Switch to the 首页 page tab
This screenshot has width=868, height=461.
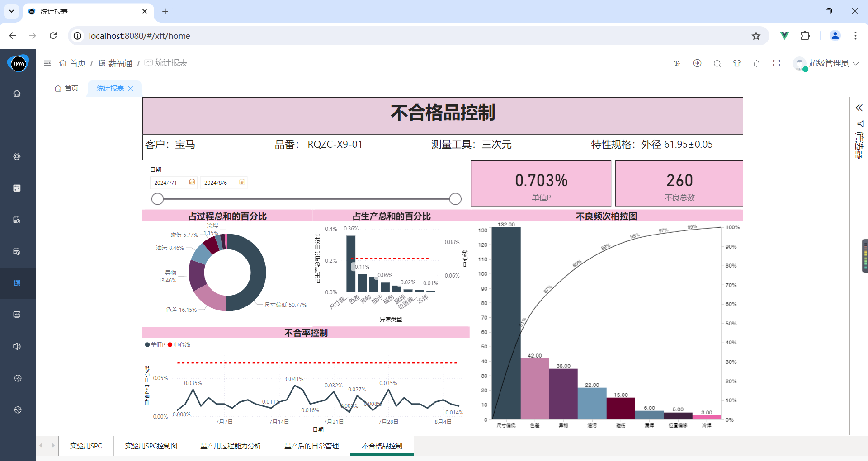[66, 89]
